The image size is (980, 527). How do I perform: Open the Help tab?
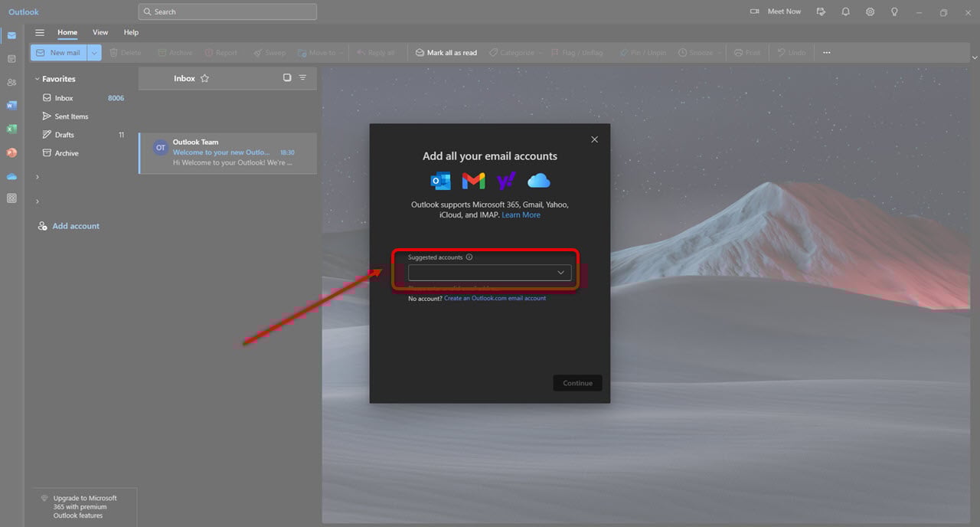pos(131,33)
